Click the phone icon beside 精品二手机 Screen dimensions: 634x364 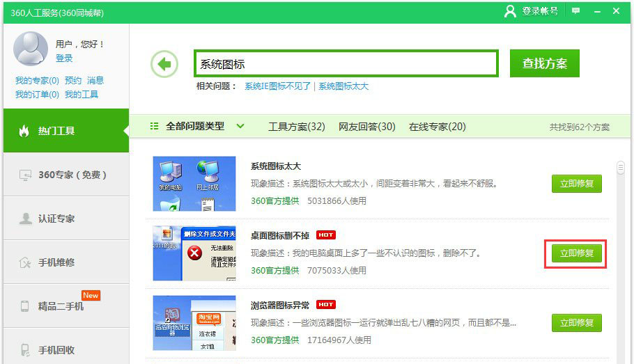point(24,306)
